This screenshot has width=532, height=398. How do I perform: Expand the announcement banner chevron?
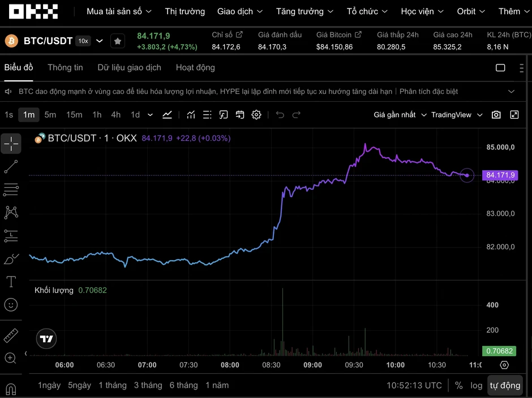pos(511,92)
